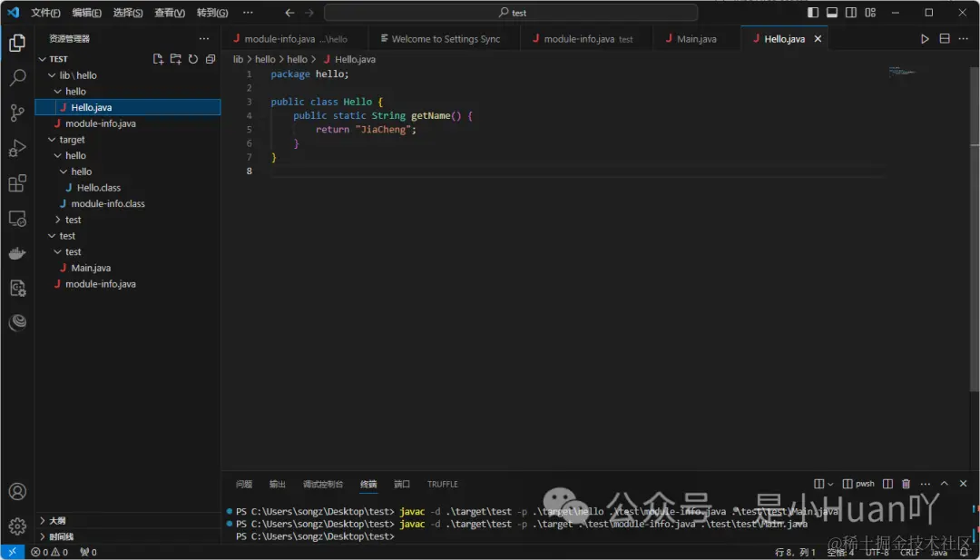This screenshot has height=560, width=980.
Task: Open the View menu
Action: 170,13
